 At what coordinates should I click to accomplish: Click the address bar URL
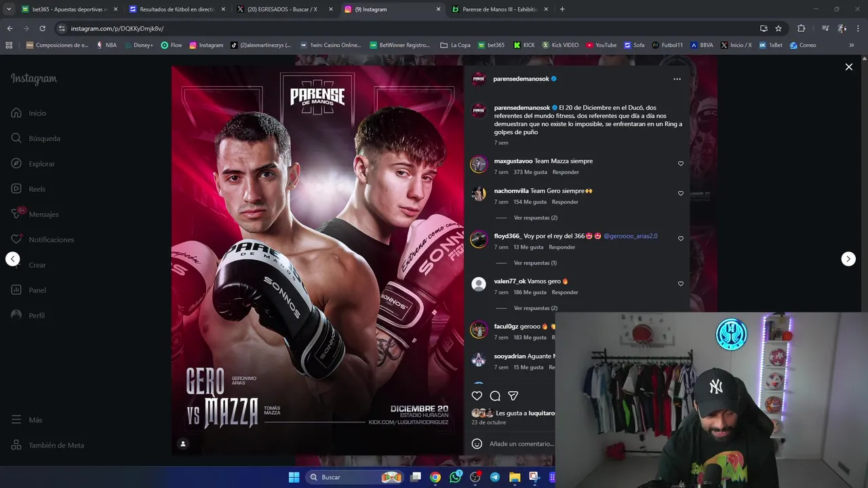tap(117, 28)
